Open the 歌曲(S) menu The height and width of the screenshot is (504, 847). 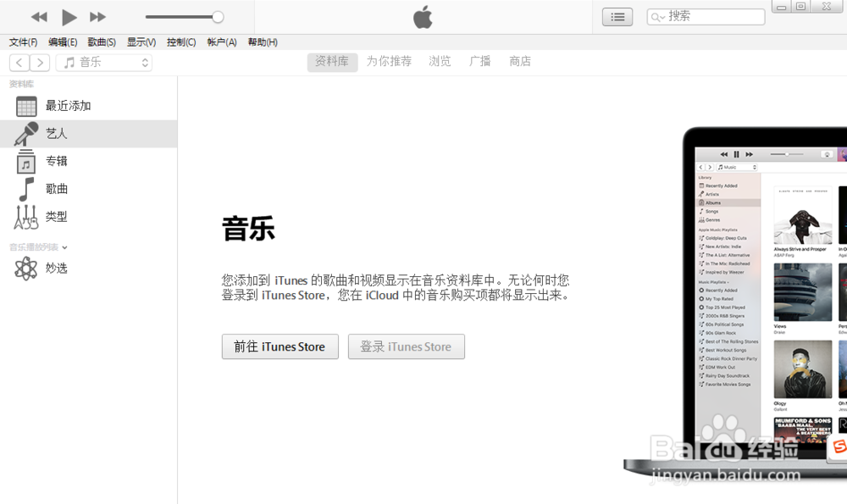102,42
